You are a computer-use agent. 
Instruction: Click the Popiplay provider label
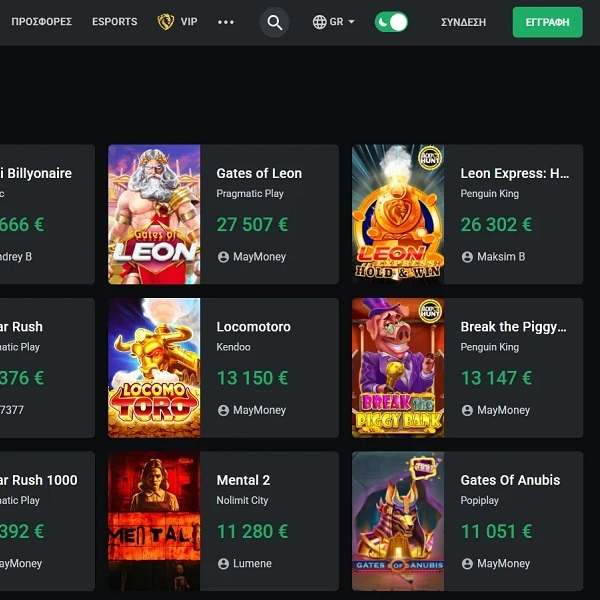click(x=479, y=501)
